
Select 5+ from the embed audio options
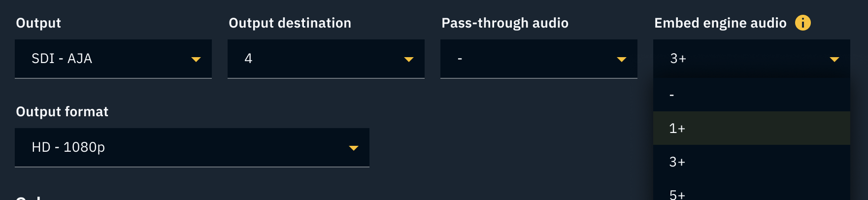(751, 194)
